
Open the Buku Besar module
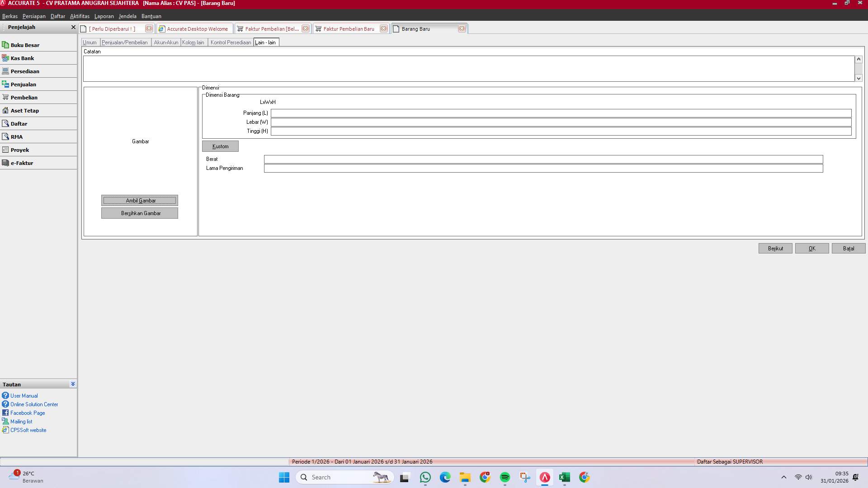[x=25, y=45]
